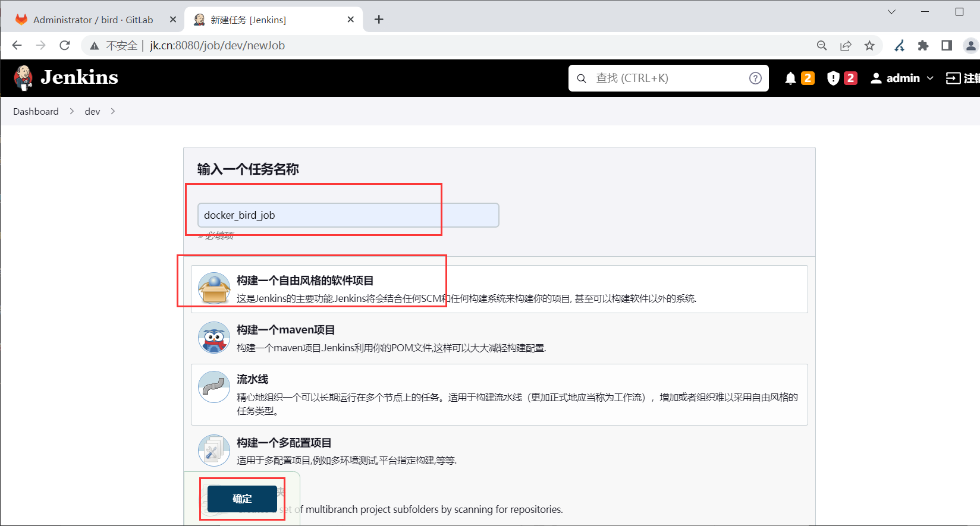
Task: Click the freestyle project box icon
Action: tap(214, 289)
